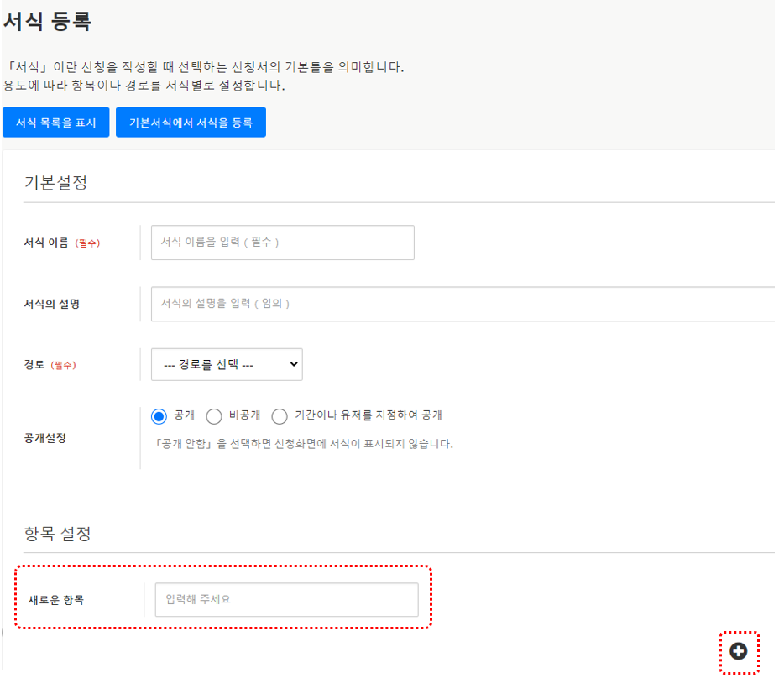784x678 pixels.
Task: Click the 새로운 항목 label text
Action: click(x=56, y=600)
